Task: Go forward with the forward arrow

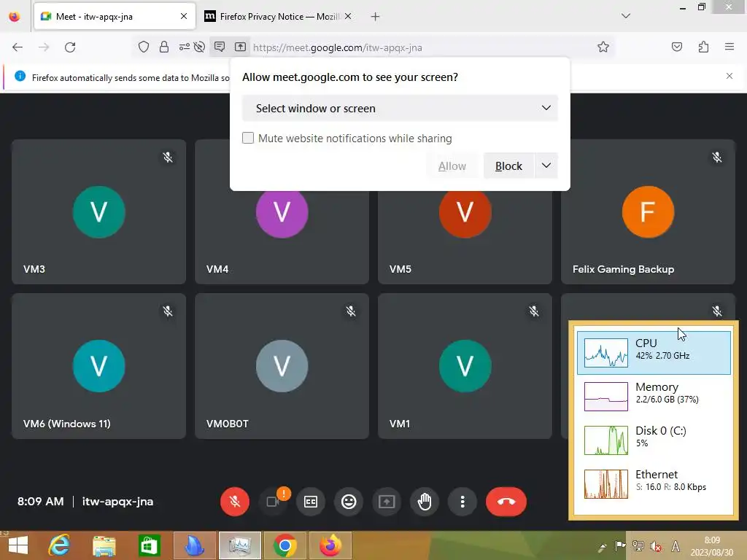Action: point(44,47)
